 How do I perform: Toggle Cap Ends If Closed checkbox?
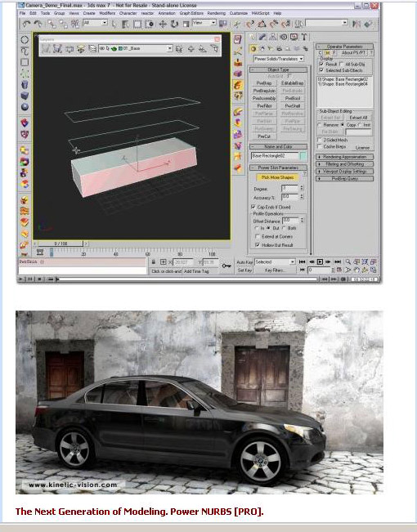point(253,207)
